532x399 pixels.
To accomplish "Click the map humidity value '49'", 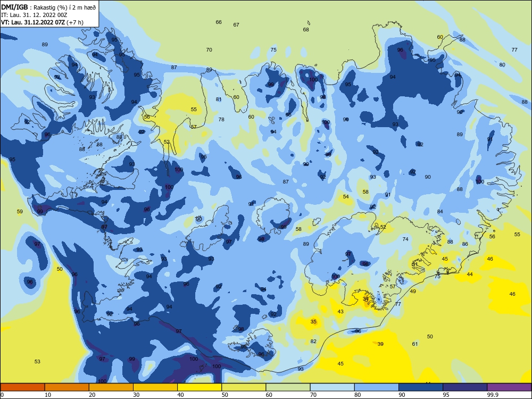I will [x=413, y=292].
